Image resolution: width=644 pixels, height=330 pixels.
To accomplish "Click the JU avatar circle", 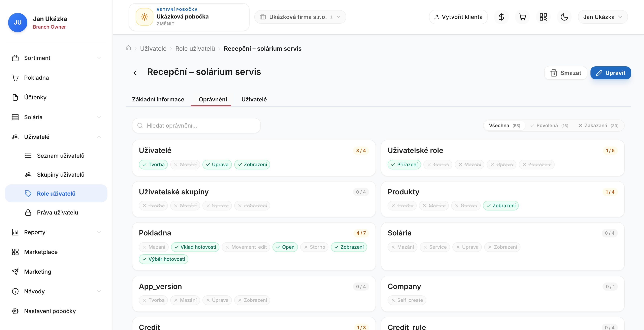I will (18, 23).
